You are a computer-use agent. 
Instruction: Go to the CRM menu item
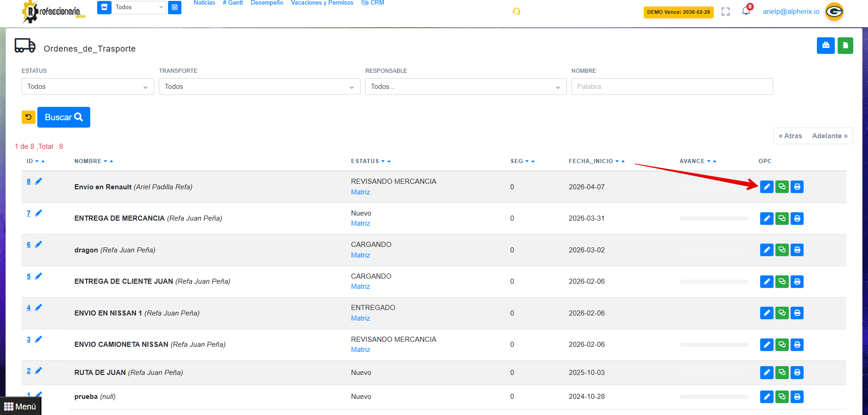click(373, 3)
